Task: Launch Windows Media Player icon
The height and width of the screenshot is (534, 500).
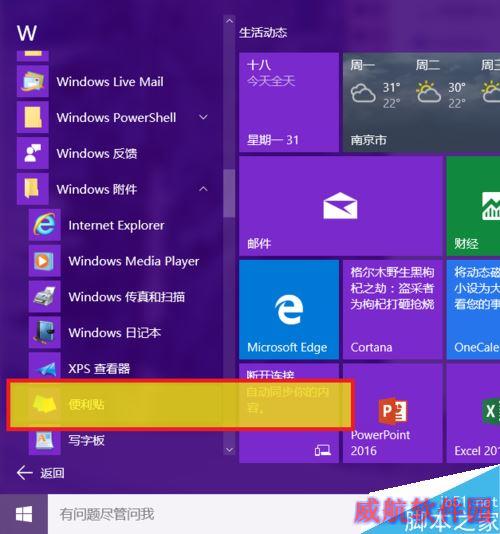Action: click(45, 261)
